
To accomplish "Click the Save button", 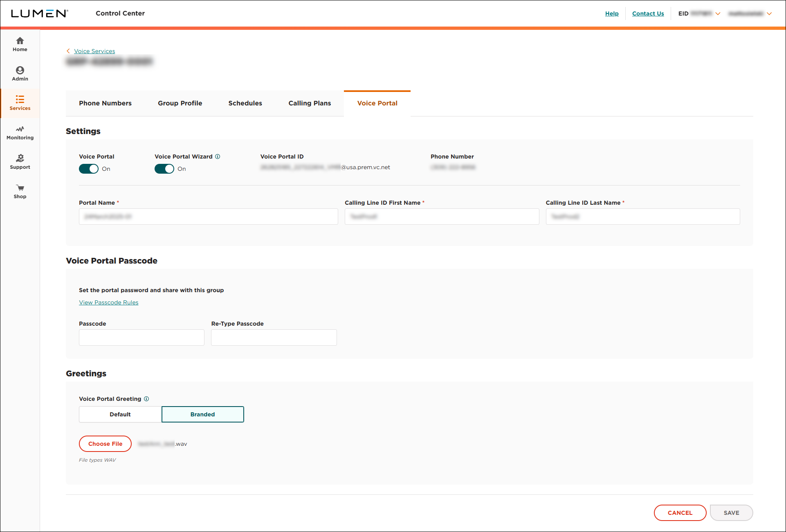I will [731, 513].
